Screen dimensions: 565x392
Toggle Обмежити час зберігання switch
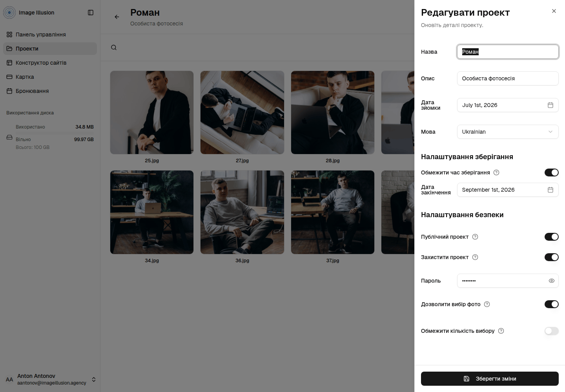552,172
